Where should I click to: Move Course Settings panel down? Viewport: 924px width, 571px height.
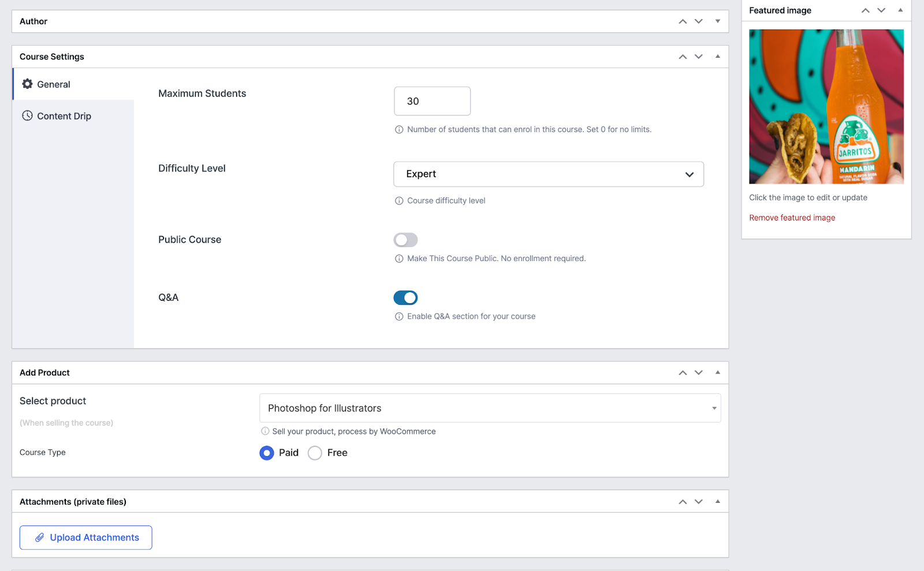[x=699, y=57]
